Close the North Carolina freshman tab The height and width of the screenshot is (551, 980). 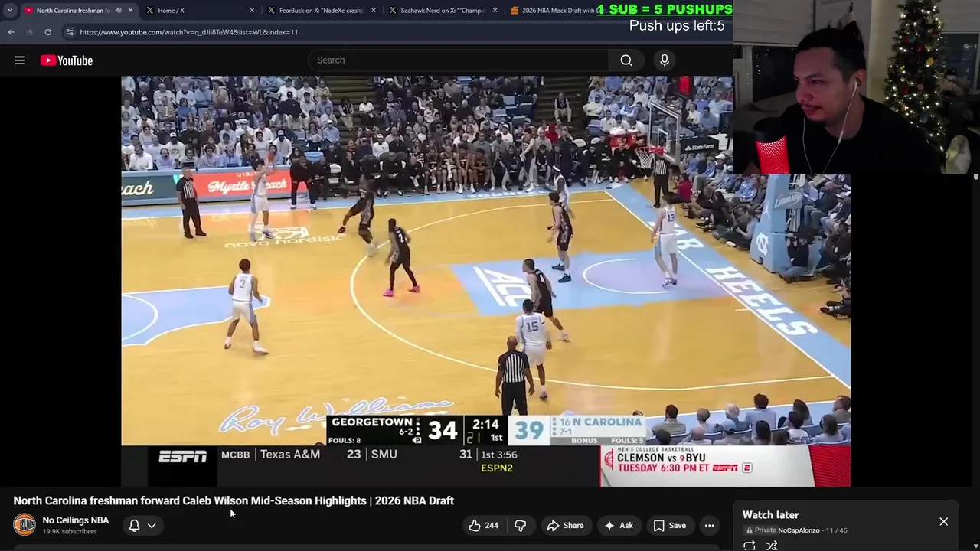coord(130,11)
